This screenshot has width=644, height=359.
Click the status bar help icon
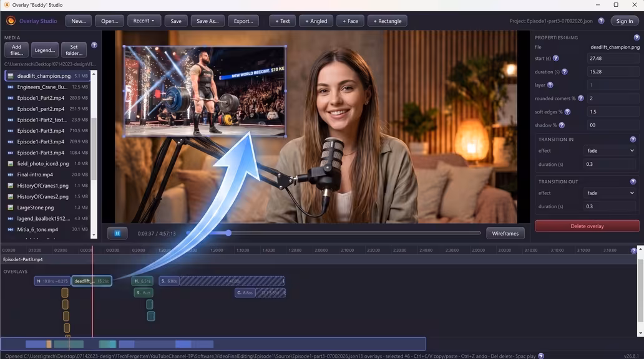[541, 356]
